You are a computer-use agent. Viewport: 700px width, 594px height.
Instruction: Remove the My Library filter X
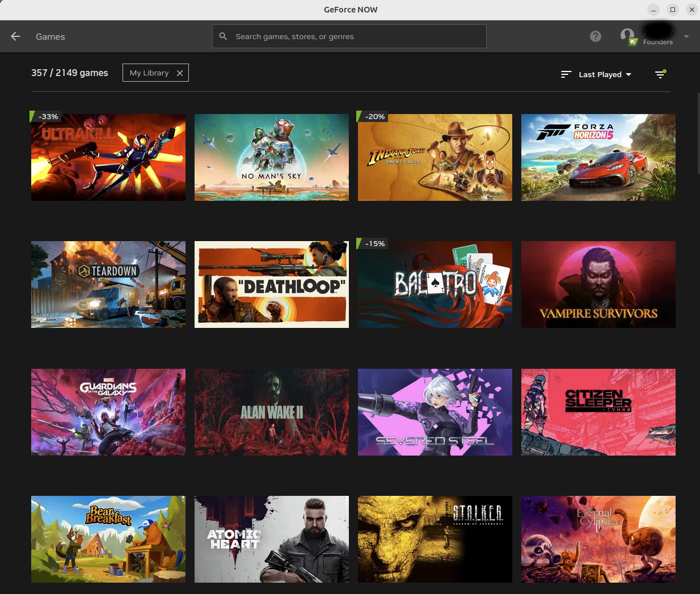[180, 73]
